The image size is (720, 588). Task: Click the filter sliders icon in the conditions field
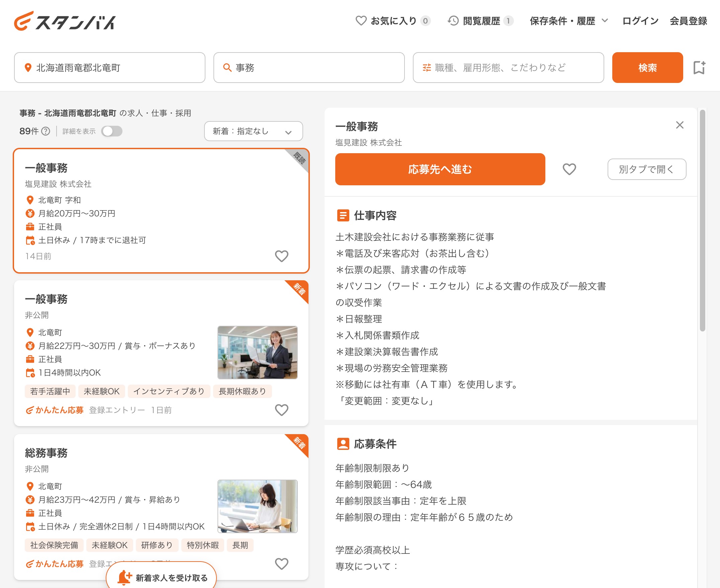[x=427, y=68]
